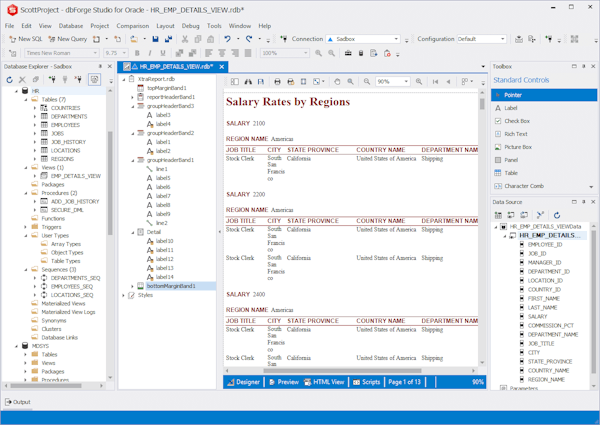Click the Undo arrow icon
600x425 pixels.
(228, 39)
